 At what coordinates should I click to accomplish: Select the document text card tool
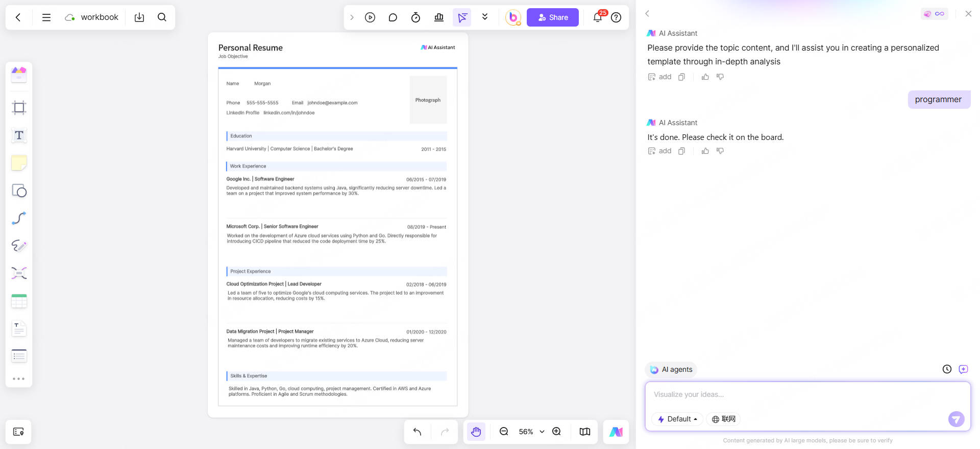coord(19,328)
